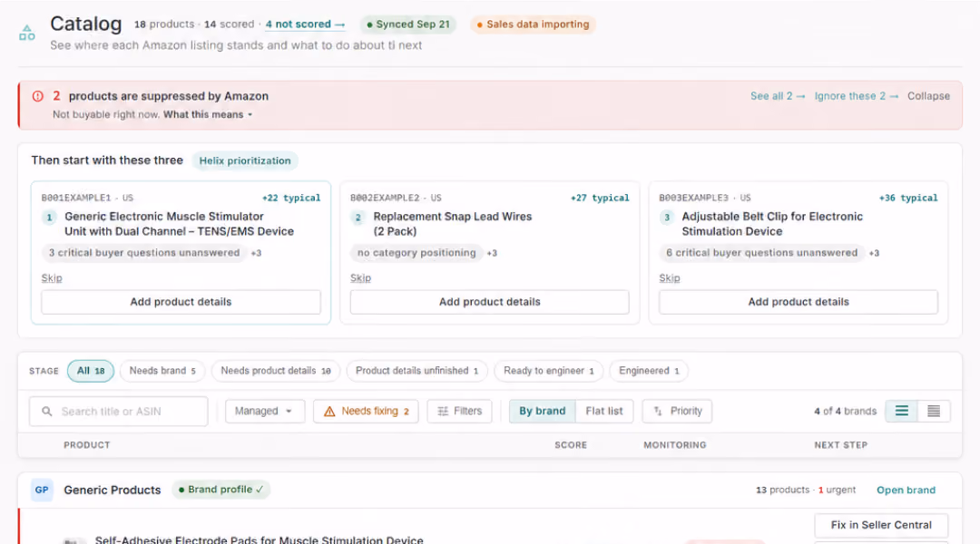This screenshot has width=980, height=544.
Task: Click the Synced Sep 21 status badge
Action: coord(408,24)
